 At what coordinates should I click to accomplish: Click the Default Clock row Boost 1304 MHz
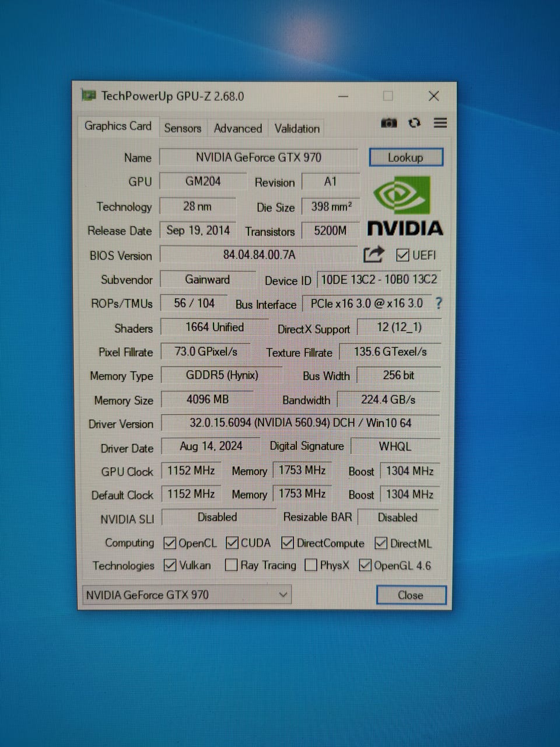(410, 494)
